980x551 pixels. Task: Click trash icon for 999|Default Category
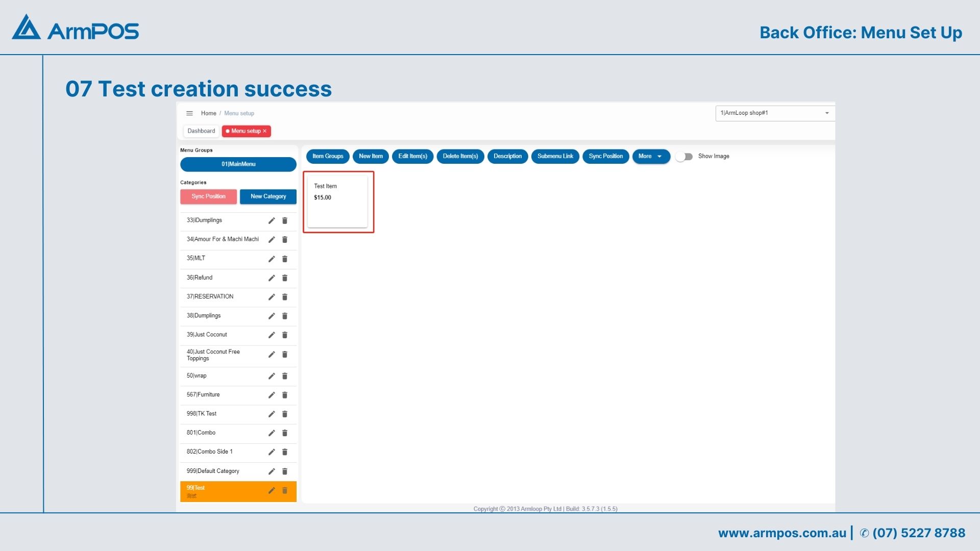click(x=285, y=471)
